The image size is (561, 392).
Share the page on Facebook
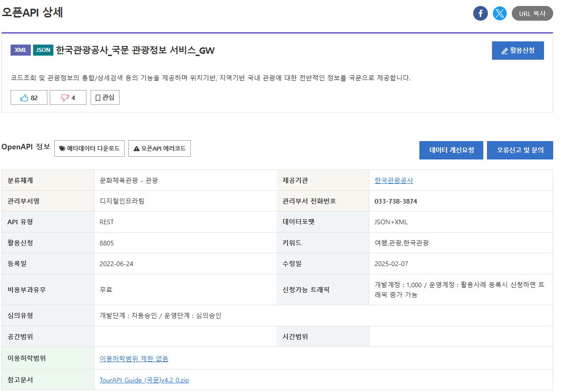pos(481,13)
